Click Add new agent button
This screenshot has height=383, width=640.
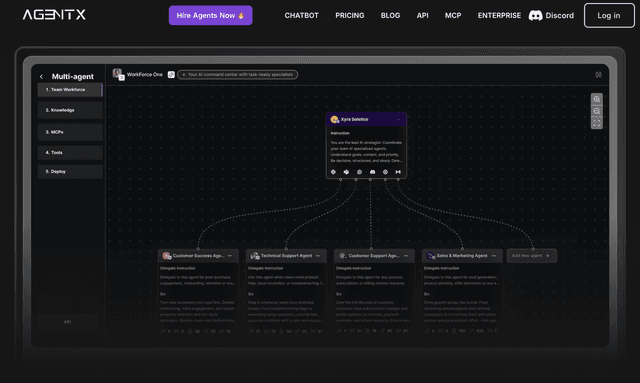(x=531, y=256)
